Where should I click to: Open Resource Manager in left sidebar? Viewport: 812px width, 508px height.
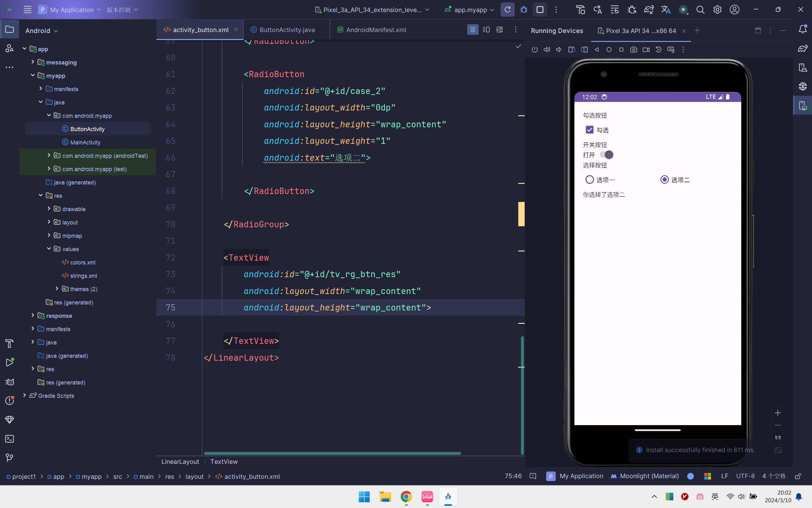pyautogui.click(x=10, y=49)
